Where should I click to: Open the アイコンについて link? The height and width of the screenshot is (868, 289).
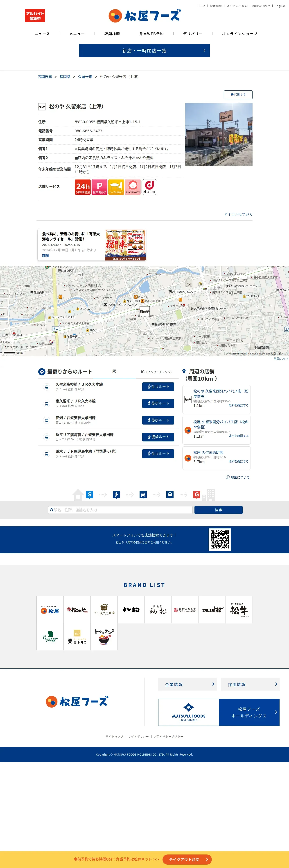pos(238,214)
